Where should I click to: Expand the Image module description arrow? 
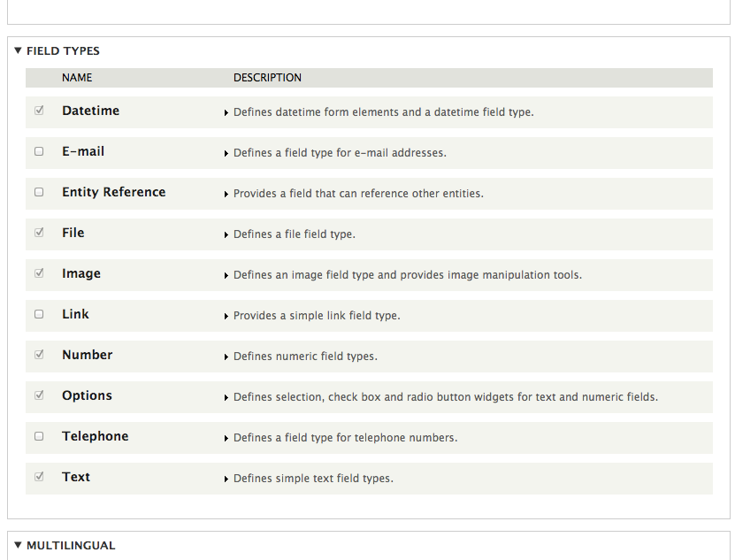pos(227,274)
